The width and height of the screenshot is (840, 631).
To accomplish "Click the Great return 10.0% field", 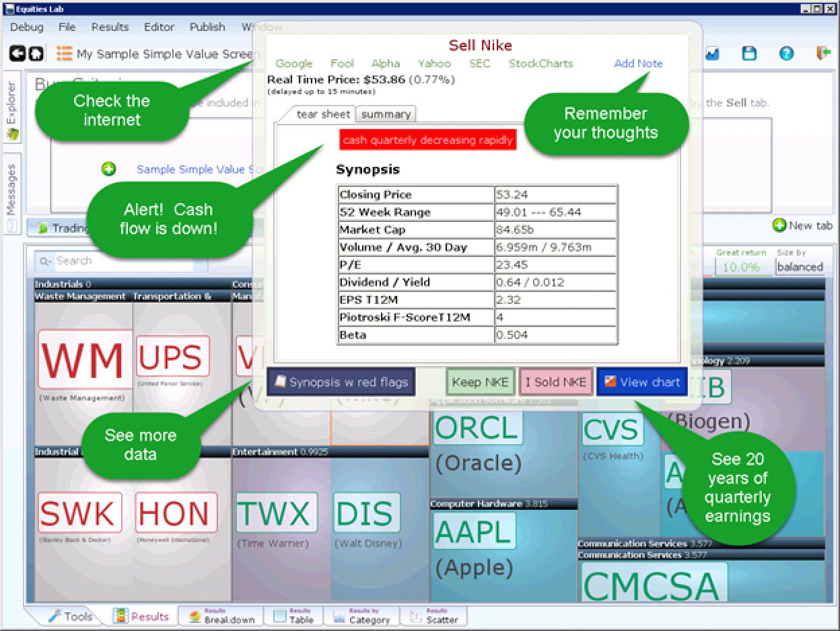I will click(742, 266).
